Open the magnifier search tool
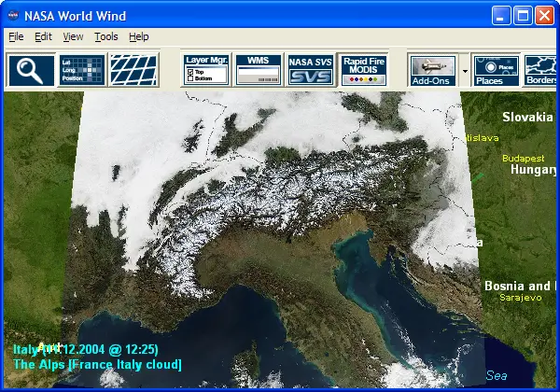Image resolution: width=560 pixels, height=392 pixels. [32, 70]
